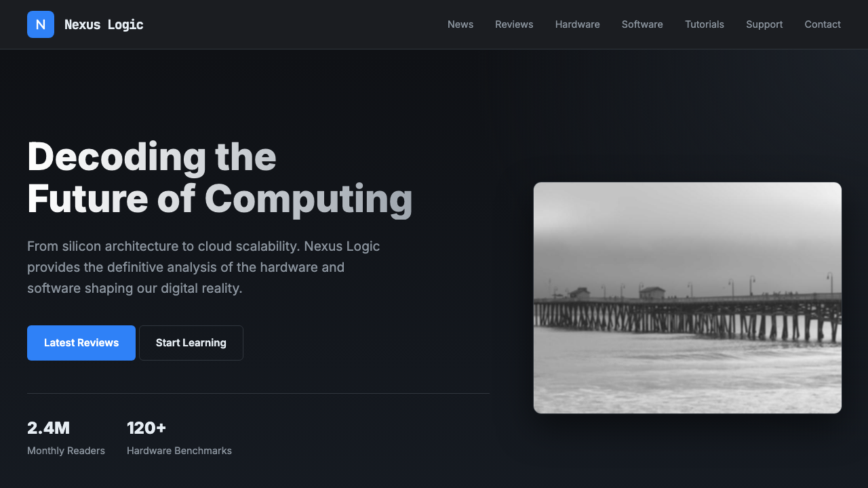Navigate to Hardware
The image size is (868, 488).
(578, 24)
